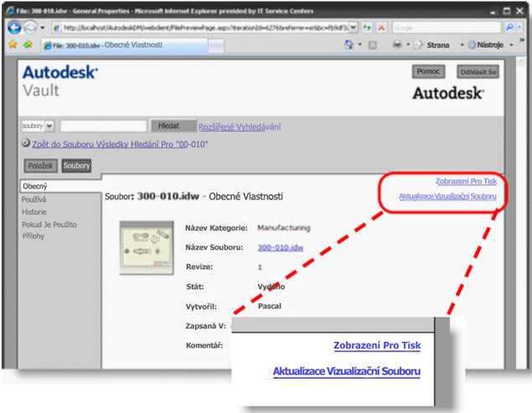Screen dimensions: 532x413
Task: Click Aktualizace Vizualizační Souboru link
Action: tap(447, 196)
